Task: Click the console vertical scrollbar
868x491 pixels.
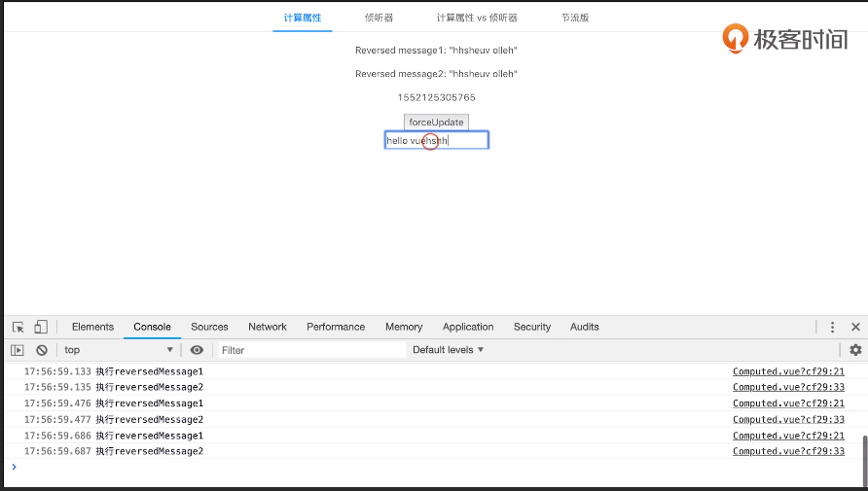Action: pos(865,460)
